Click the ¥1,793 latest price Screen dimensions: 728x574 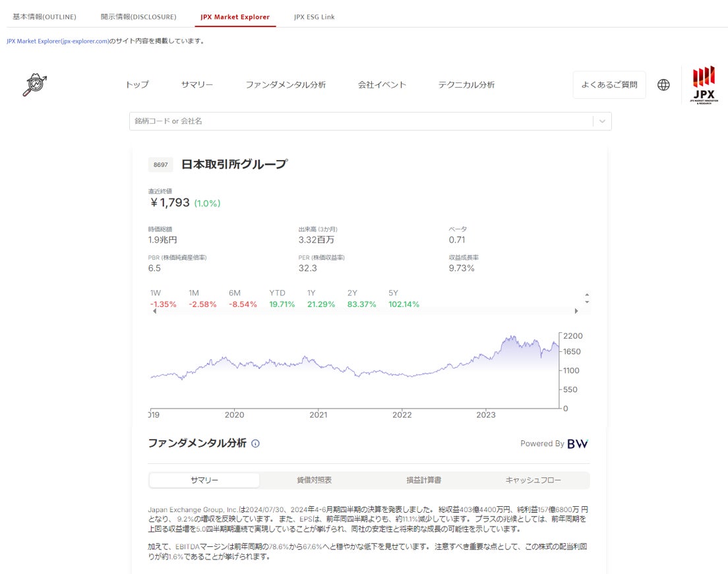pyautogui.click(x=169, y=203)
